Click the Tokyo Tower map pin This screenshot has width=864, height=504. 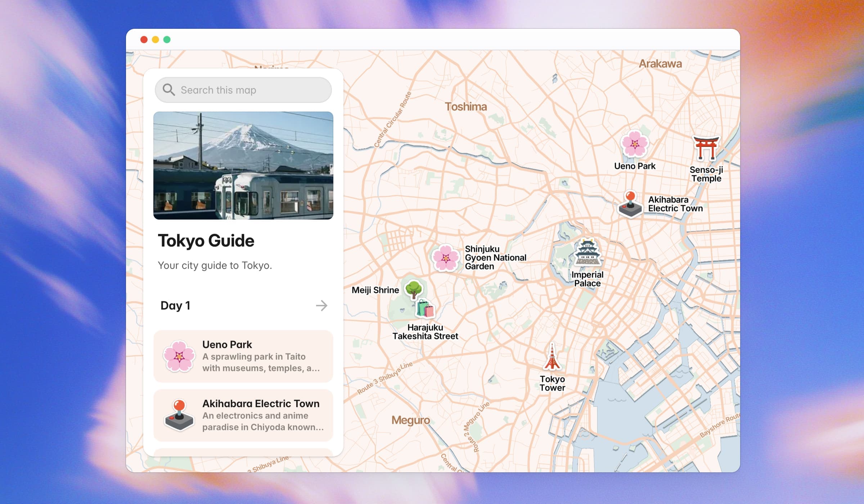coord(552,356)
